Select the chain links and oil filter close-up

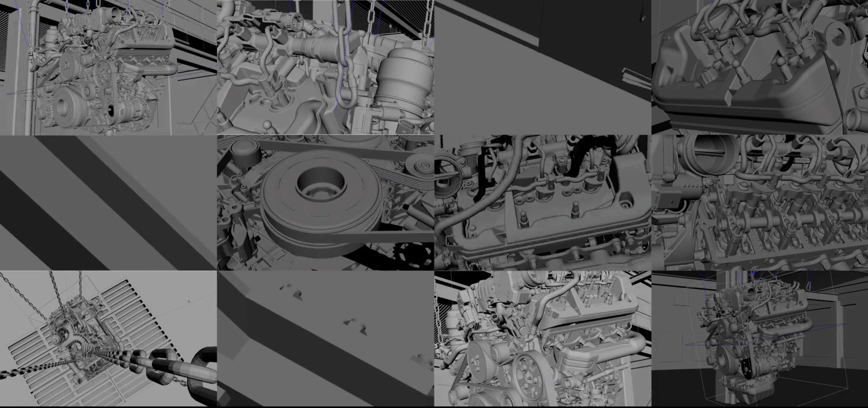326,67
